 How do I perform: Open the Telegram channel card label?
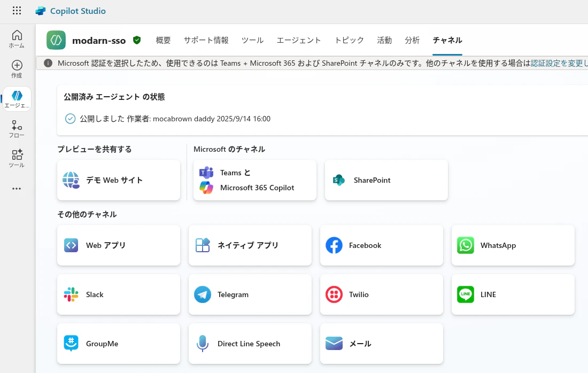coord(233,294)
